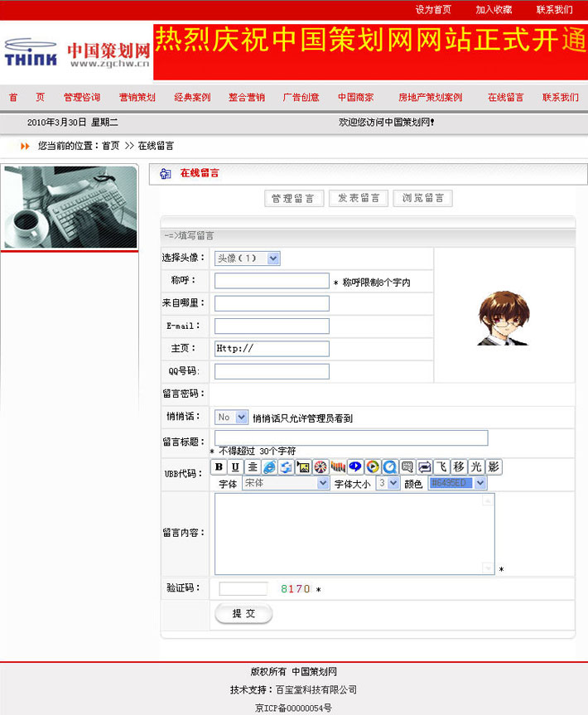Open the 悄悄话 No dropdown

[231, 418]
